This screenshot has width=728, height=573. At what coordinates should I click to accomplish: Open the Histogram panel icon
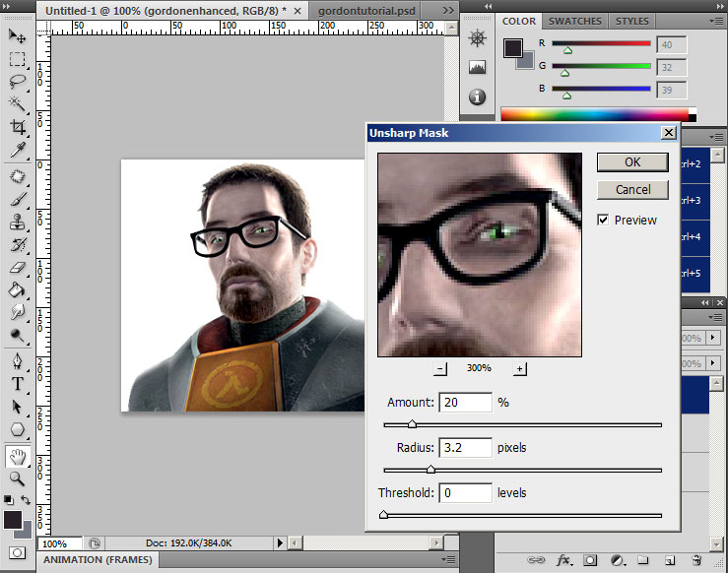point(478,68)
